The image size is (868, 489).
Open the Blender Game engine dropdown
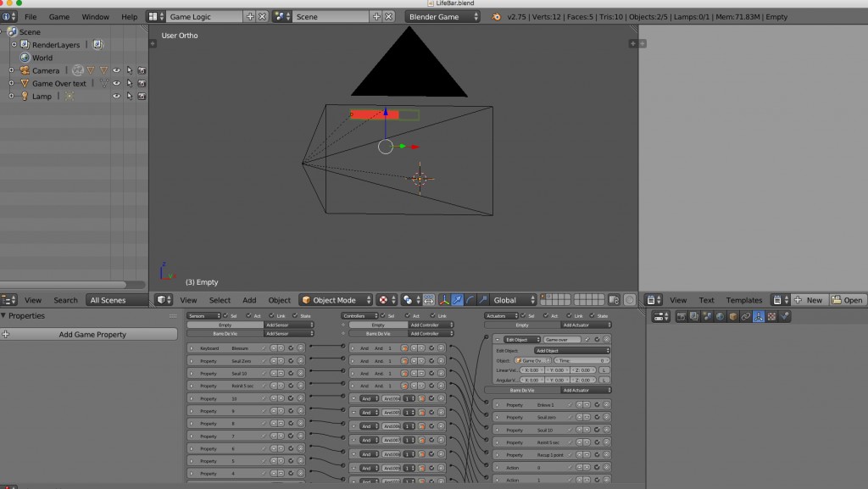[442, 17]
